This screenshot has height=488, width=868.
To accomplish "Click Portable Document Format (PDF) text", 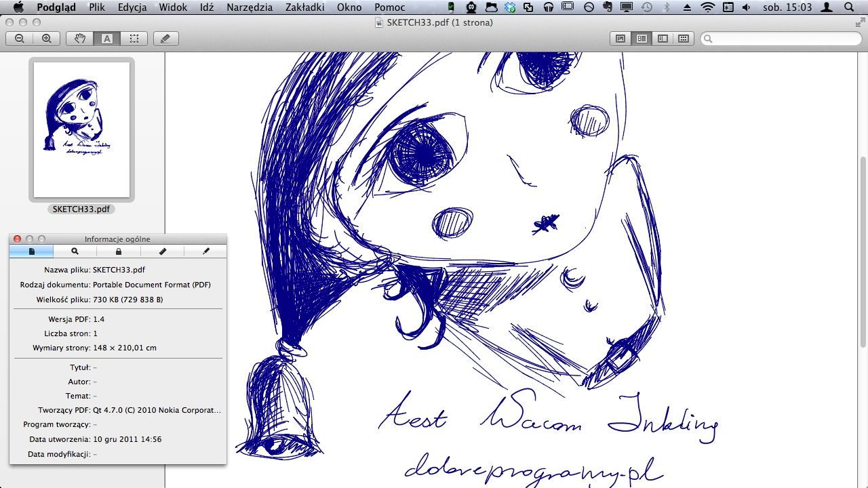I will click(x=151, y=285).
